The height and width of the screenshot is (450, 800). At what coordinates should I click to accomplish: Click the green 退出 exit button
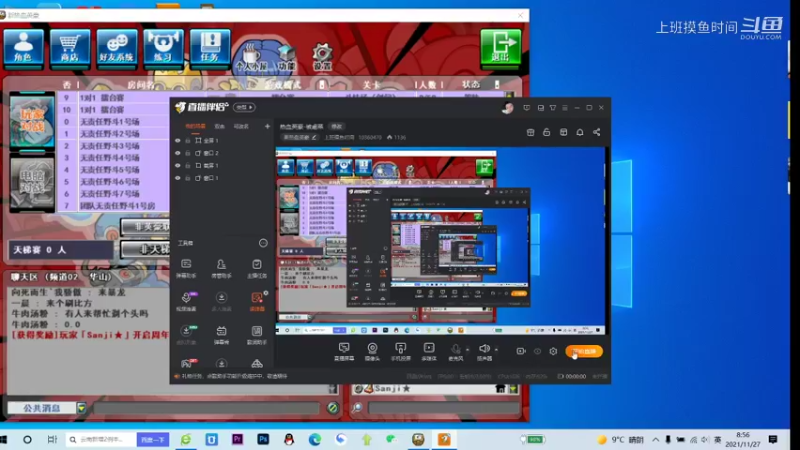(x=501, y=46)
